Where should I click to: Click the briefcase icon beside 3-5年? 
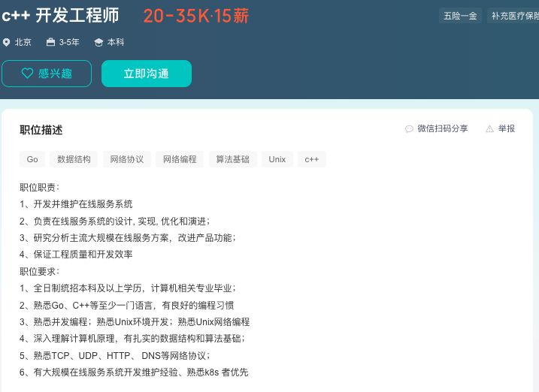pyautogui.click(x=50, y=42)
